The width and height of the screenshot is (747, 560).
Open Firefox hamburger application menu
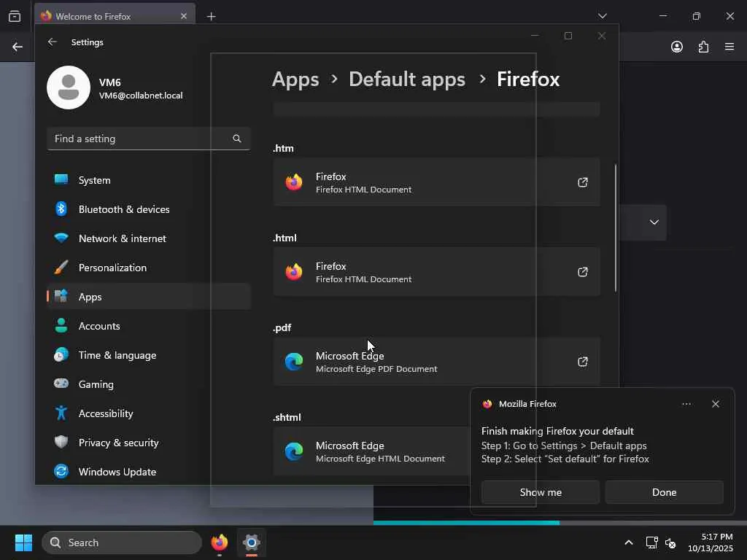(x=729, y=47)
